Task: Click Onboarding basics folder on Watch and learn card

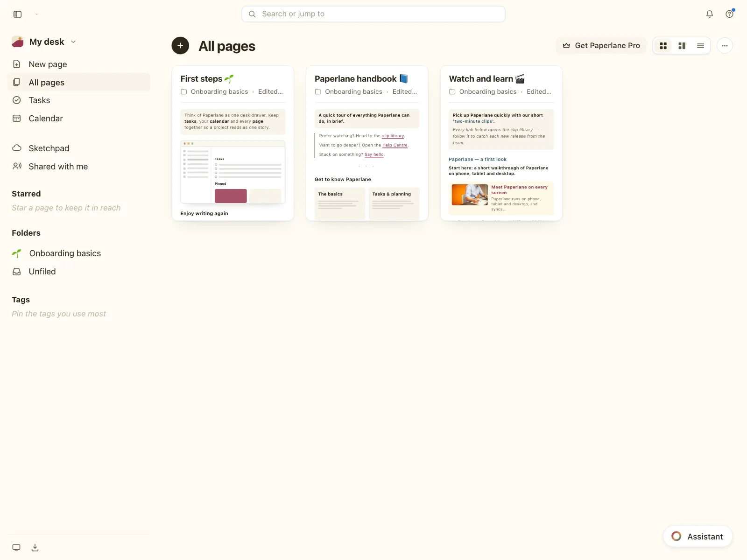Action: coord(483,92)
